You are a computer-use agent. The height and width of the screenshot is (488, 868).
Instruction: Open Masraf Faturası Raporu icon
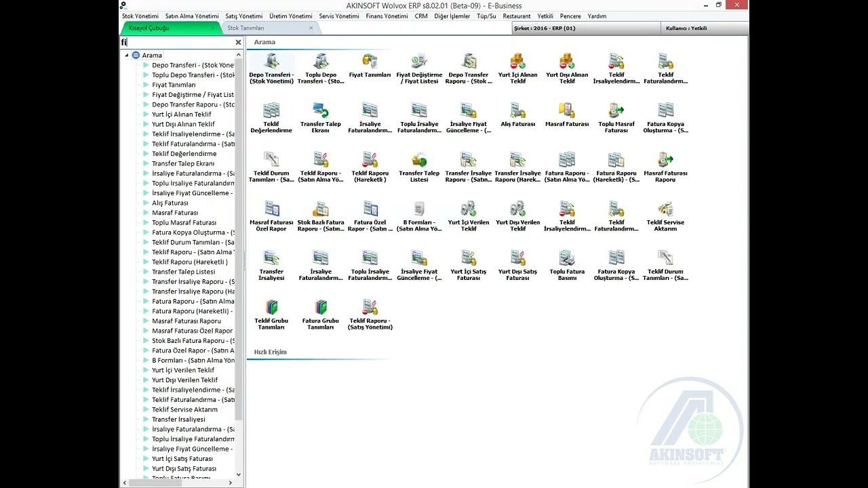tap(665, 167)
